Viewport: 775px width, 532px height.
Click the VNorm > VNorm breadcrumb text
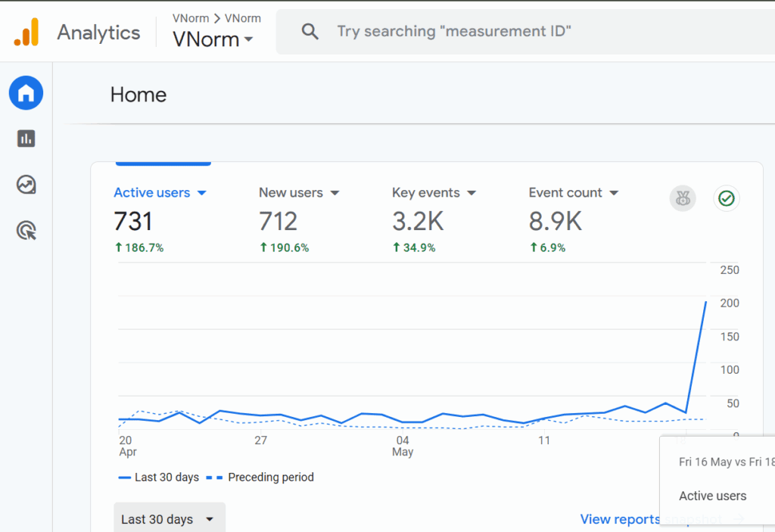click(216, 18)
